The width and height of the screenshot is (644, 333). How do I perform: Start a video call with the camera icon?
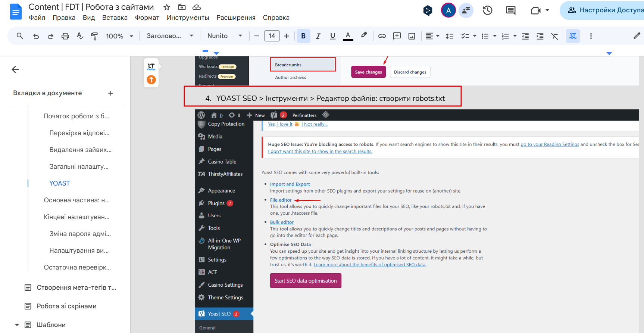pyautogui.click(x=535, y=10)
